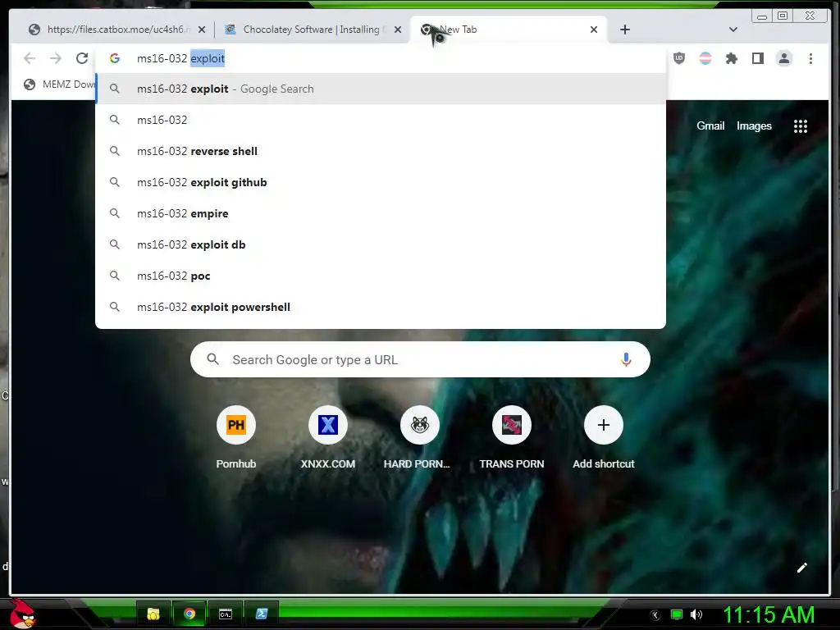This screenshot has height=630, width=840.
Task: Choose 'ms16-032 exploit powershell' suggestion
Action: [x=381, y=307]
